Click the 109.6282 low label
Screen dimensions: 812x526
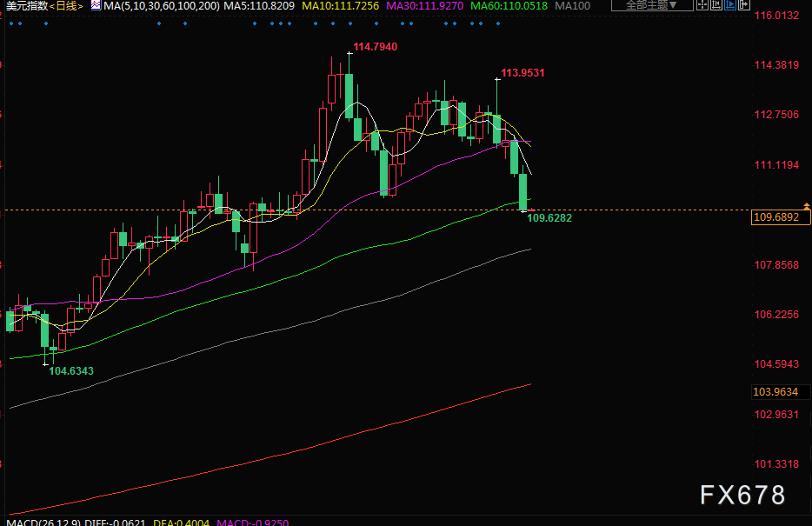[x=549, y=218]
